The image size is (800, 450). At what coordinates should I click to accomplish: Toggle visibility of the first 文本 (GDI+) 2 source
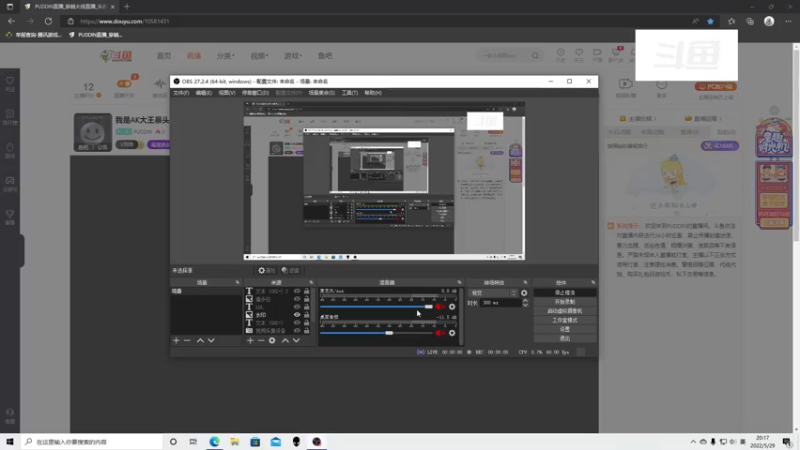(297, 291)
